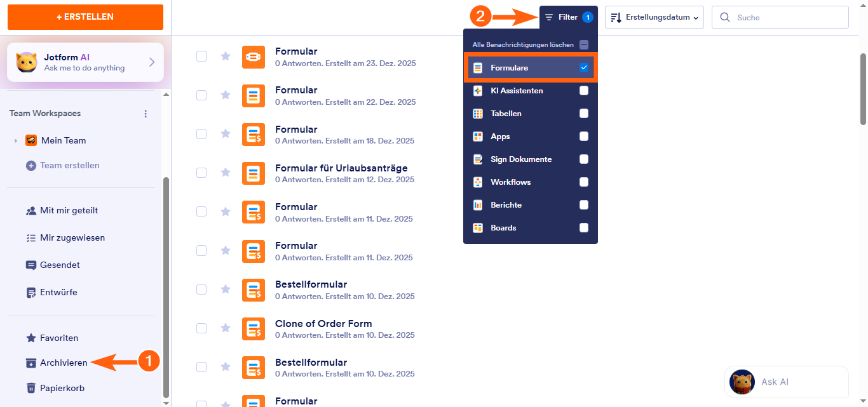868x407 pixels.
Task: Check the KI Assistenten filter checkbox
Action: (x=584, y=91)
